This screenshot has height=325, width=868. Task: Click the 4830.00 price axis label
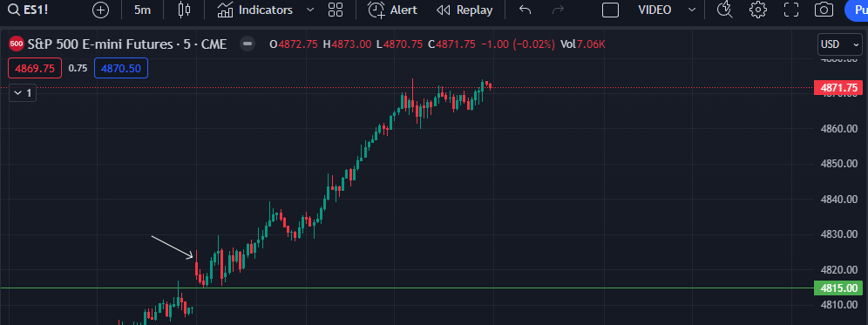point(839,234)
